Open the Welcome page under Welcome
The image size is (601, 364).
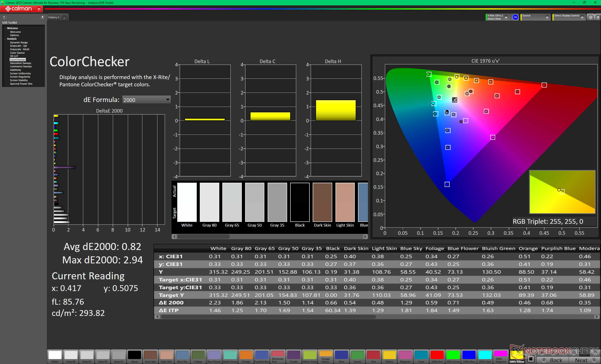(x=15, y=32)
